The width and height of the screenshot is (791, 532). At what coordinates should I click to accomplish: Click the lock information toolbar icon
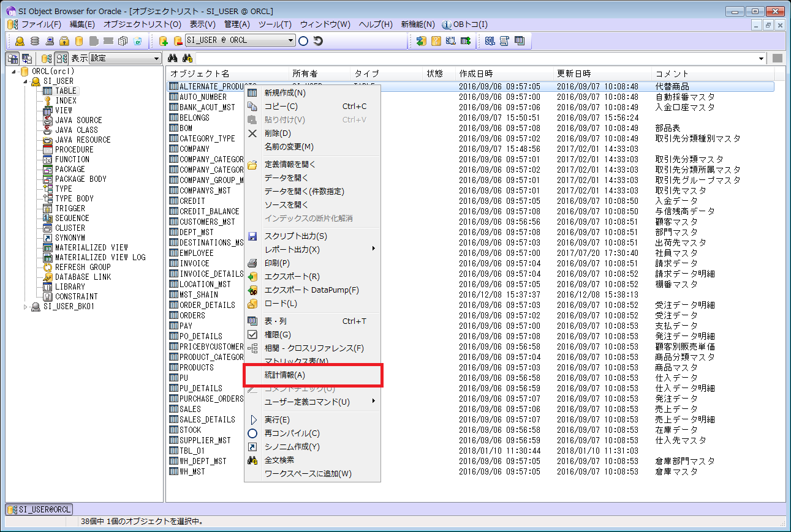click(x=64, y=41)
